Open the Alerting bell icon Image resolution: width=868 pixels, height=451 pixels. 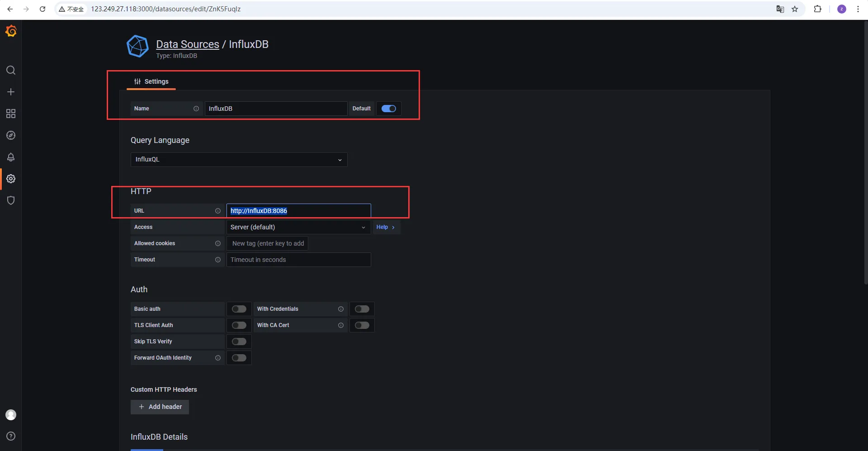(11, 157)
